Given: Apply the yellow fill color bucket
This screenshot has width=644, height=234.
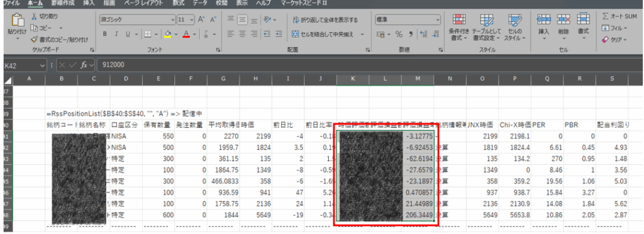Looking at the screenshot, I should pos(167,34).
